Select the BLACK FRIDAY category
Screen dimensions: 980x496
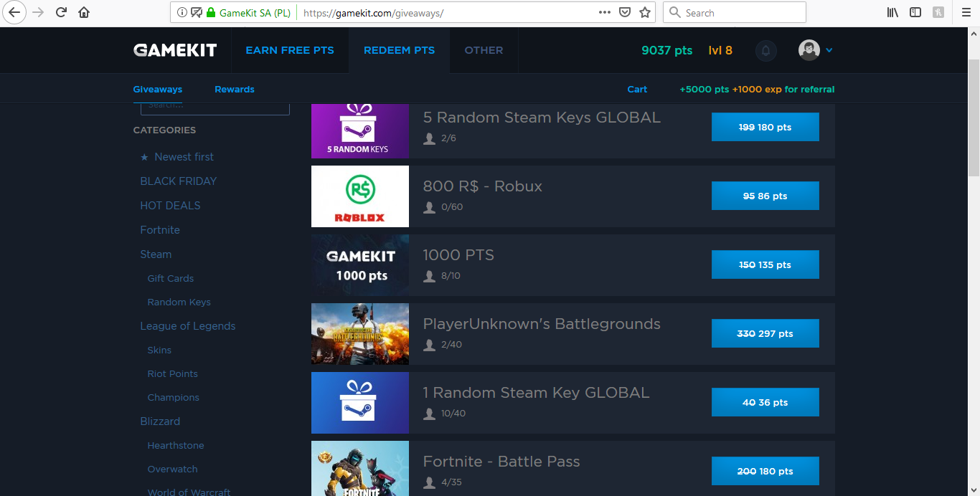179,181
